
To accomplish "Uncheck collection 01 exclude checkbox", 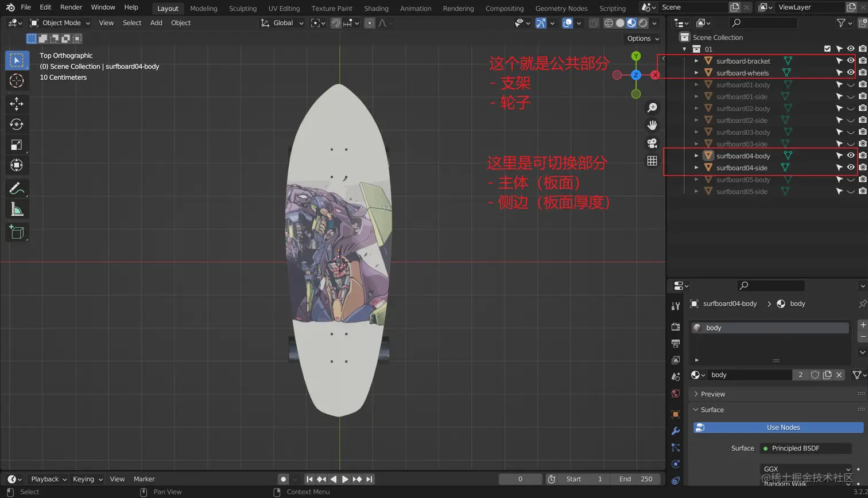I will point(827,49).
